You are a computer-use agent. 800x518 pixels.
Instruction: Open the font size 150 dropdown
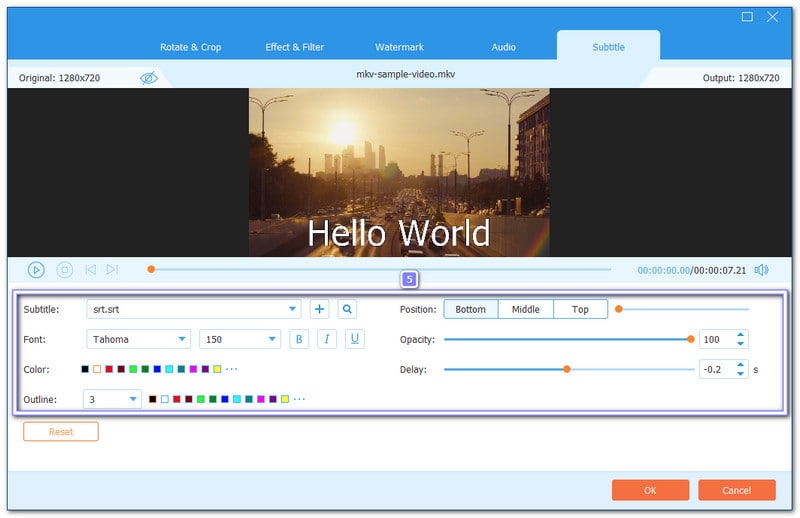click(x=272, y=340)
